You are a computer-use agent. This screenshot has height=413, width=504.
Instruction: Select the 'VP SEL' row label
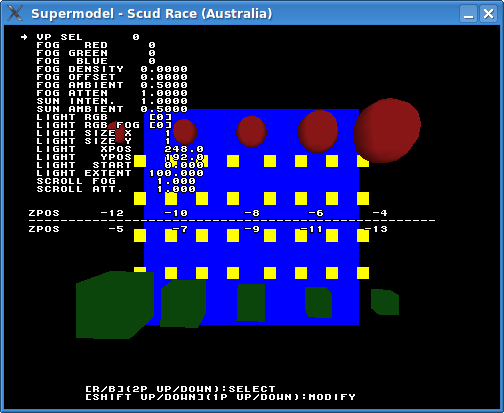(59, 37)
